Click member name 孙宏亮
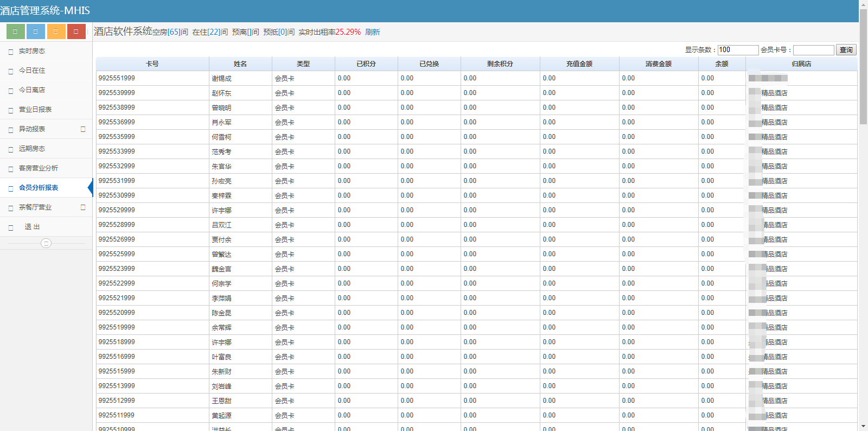The image size is (868, 431). (x=221, y=181)
